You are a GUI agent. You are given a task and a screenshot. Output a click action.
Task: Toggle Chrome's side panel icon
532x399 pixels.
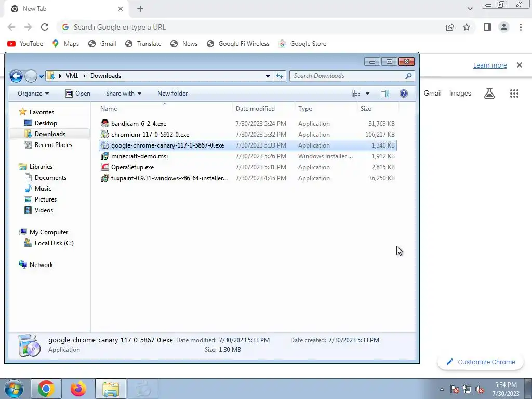487,27
